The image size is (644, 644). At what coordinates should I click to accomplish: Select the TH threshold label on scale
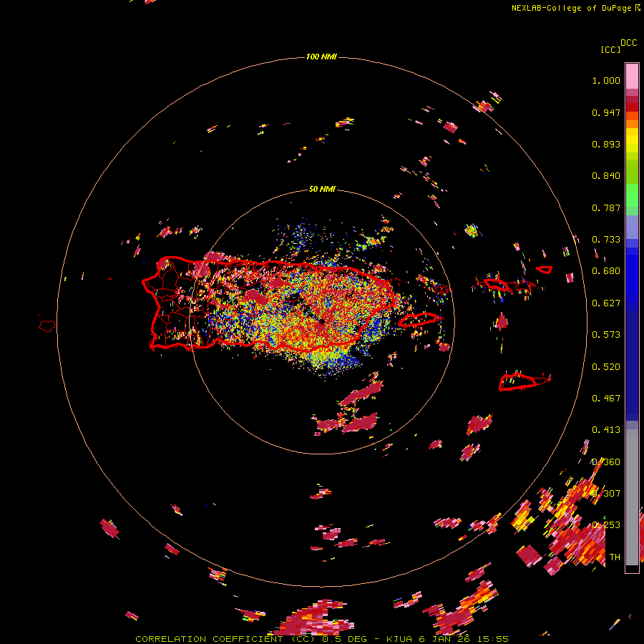click(x=615, y=557)
